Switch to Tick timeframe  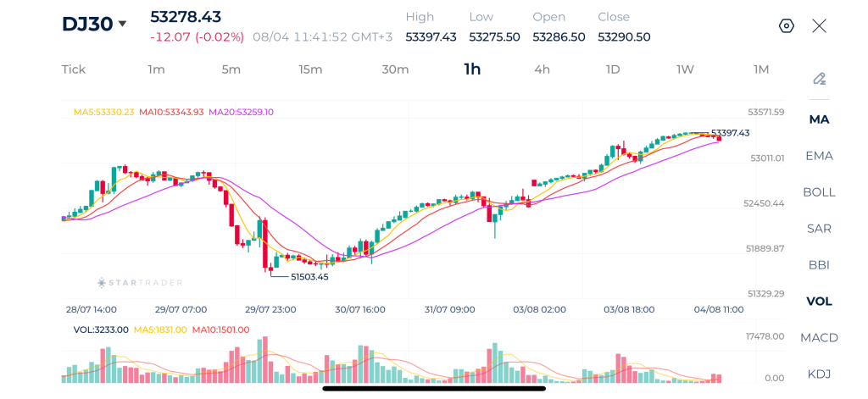point(74,69)
